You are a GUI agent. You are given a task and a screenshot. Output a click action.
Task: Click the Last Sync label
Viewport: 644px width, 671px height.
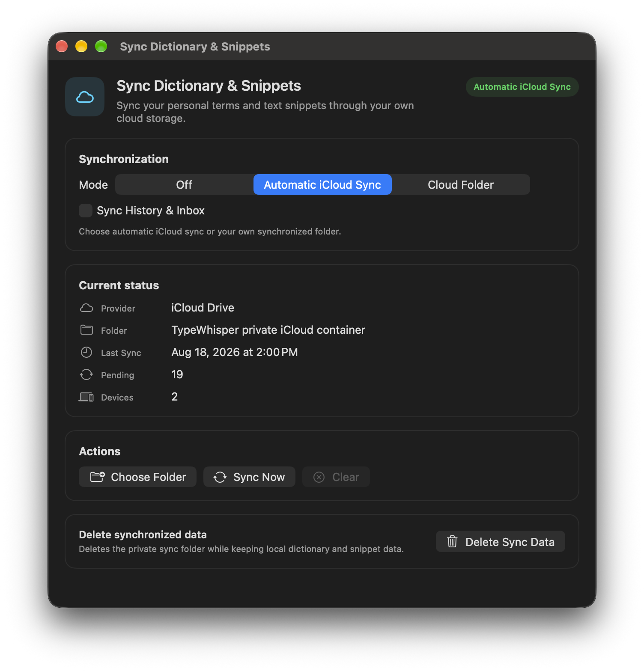coord(121,353)
